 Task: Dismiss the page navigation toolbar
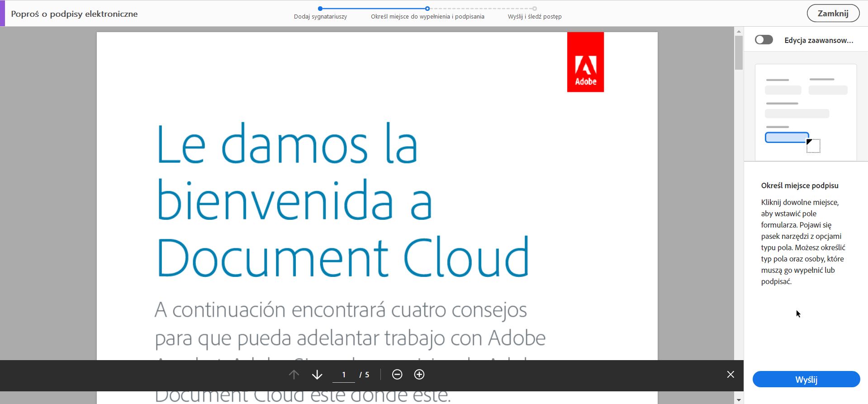pyautogui.click(x=730, y=375)
